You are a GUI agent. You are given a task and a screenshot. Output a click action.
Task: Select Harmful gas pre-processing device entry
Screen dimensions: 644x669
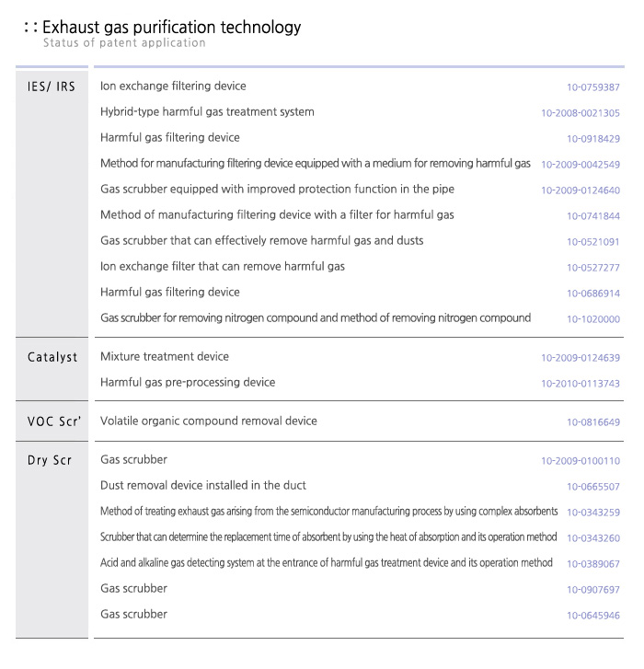coord(188,383)
